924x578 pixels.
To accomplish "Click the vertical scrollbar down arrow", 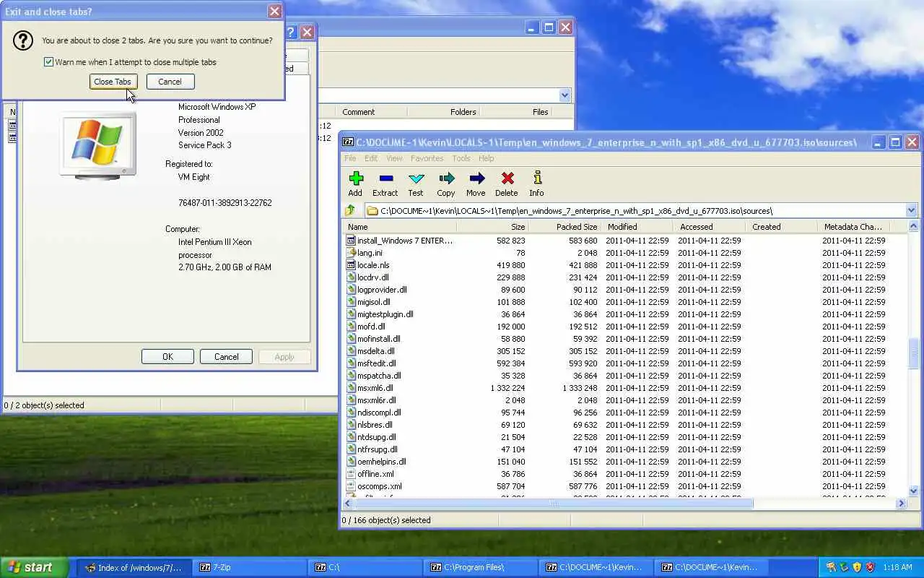I will [x=913, y=491].
